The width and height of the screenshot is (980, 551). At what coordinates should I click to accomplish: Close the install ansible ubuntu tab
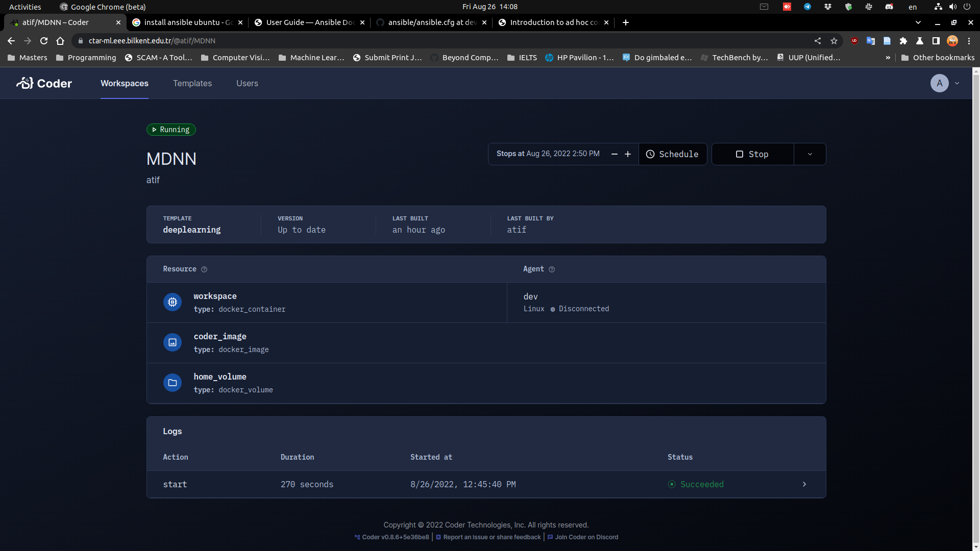click(x=240, y=22)
